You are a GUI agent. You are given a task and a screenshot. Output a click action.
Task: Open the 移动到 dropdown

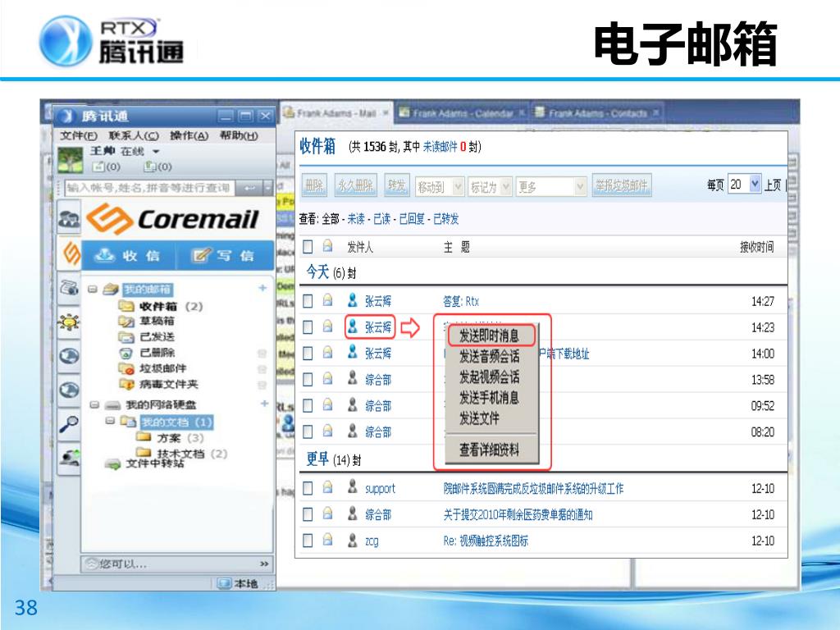tap(440, 186)
